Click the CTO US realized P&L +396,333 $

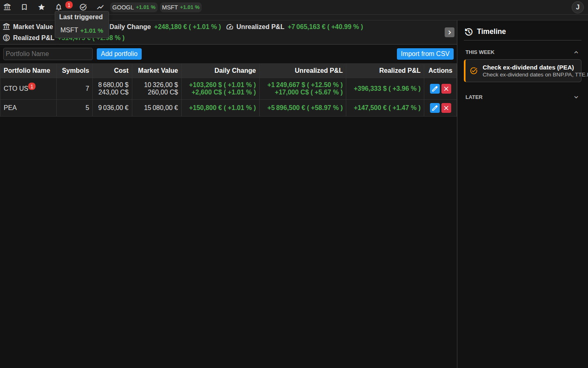coord(387,89)
